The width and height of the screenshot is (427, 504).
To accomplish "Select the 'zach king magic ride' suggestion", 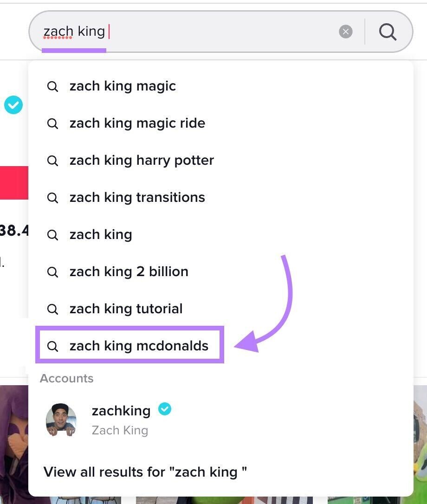I will point(137,123).
